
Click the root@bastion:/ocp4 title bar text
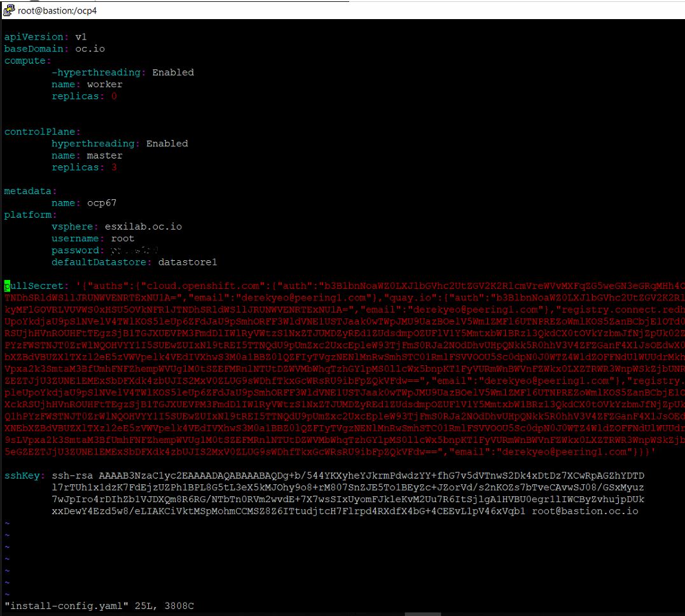pyautogui.click(x=57, y=10)
